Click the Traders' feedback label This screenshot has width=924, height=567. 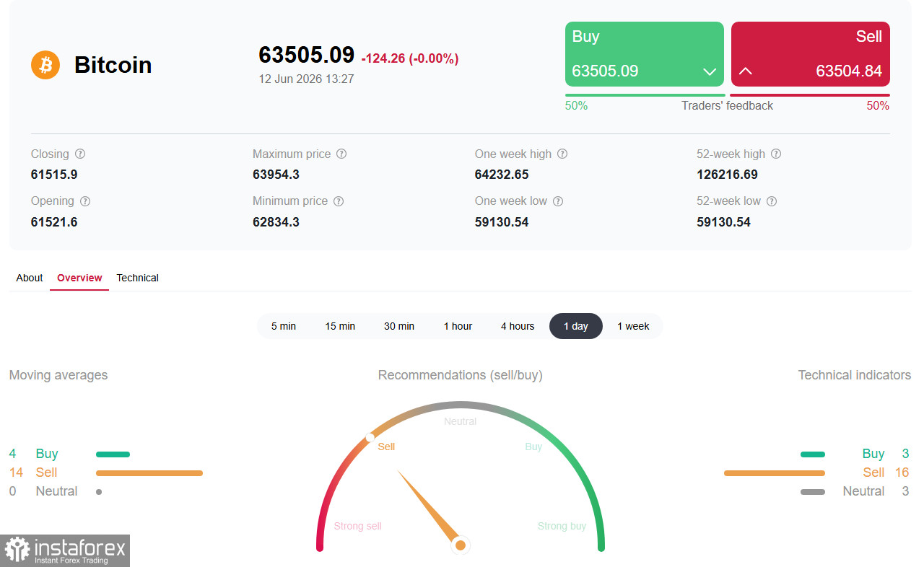[727, 106]
